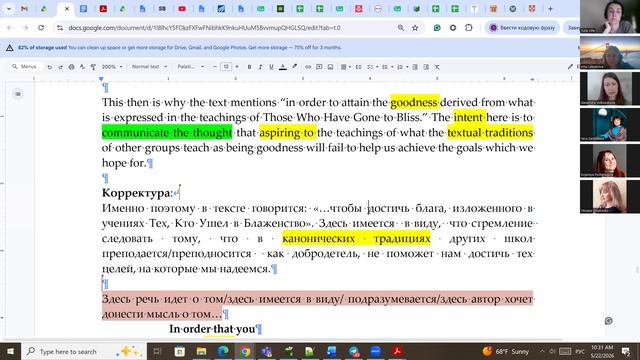Open line and paragraph spacing menu
Screen dimensions: 640x360
click(358, 67)
